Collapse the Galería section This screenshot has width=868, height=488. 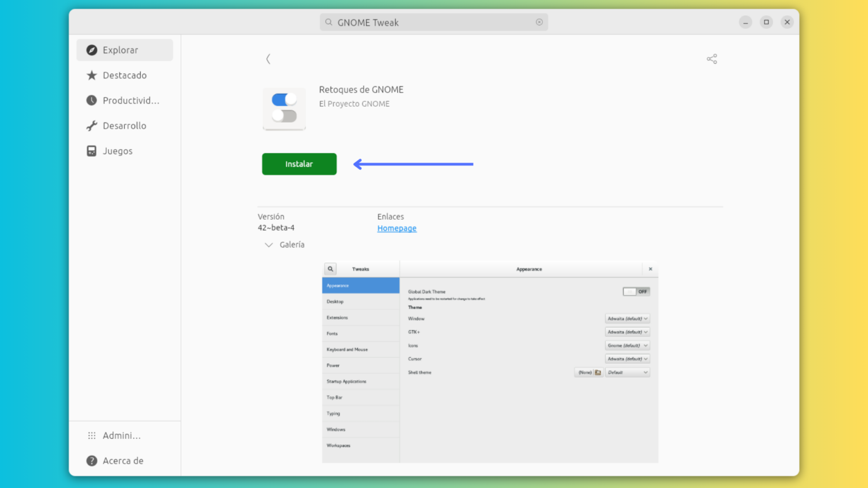268,245
